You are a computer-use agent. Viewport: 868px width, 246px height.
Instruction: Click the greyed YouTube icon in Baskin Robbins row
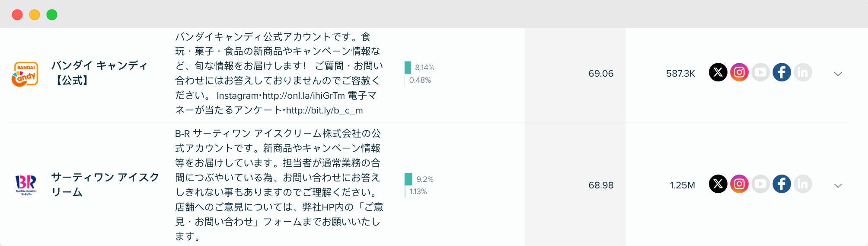pyautogui.click(x=760, y=184)
